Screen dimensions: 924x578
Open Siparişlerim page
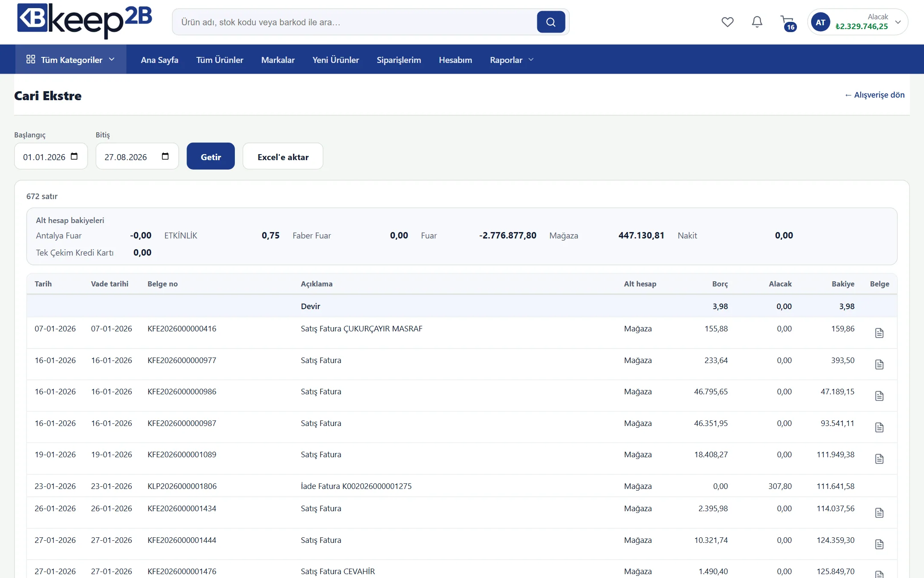(x=399, y=60)
